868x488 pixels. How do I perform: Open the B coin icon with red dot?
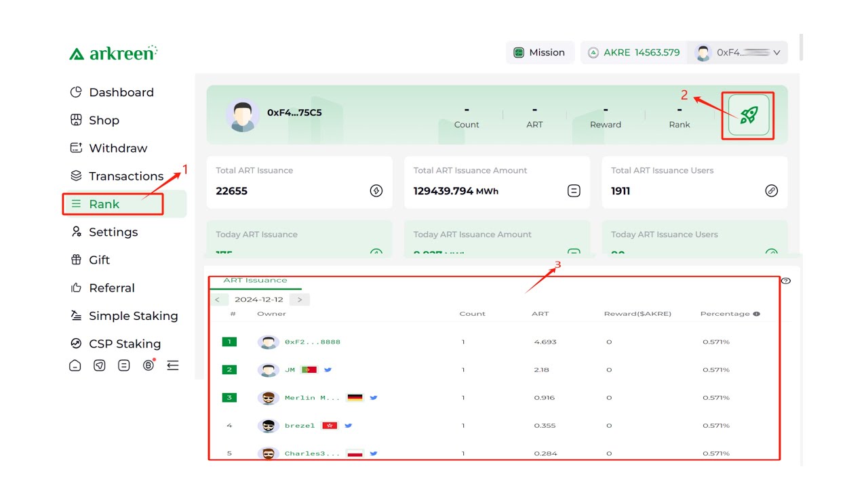pos(149,365)
